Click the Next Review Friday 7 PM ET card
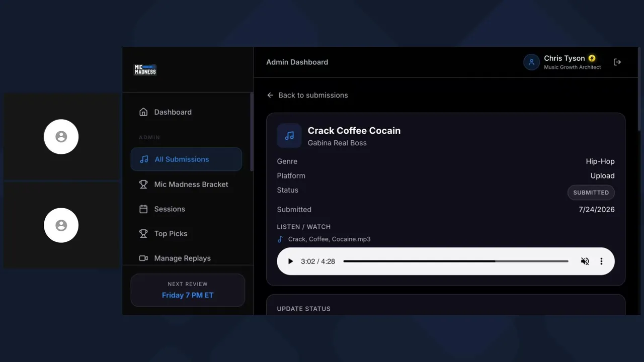This screenshot has height=362, width=644. coord(188,290)
